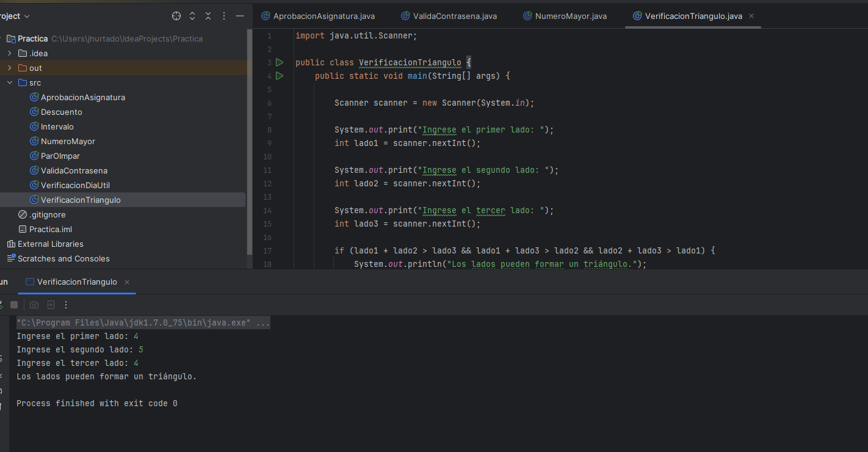
Task: Click line number 17 in the gutter
Action: tap(267, 250)
